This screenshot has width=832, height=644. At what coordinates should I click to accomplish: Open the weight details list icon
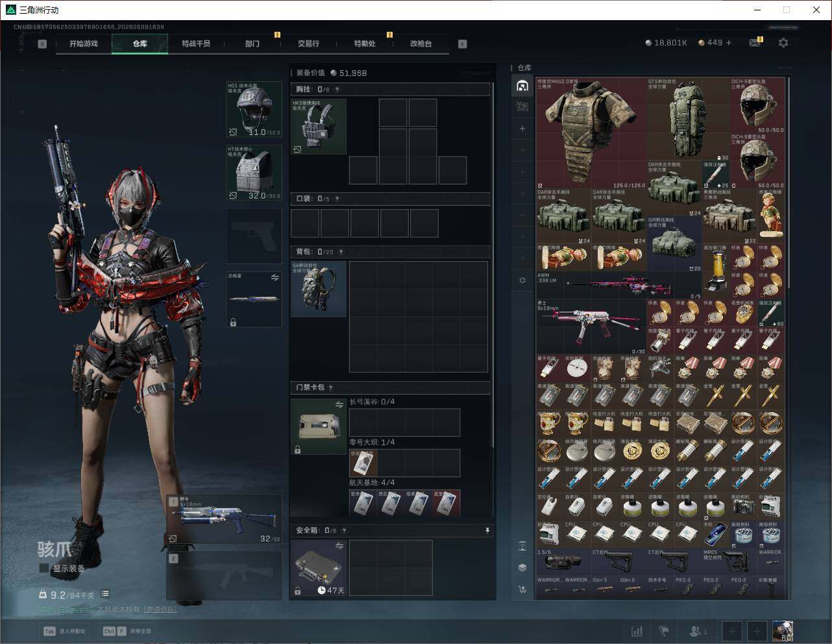(x=105, y=593)
